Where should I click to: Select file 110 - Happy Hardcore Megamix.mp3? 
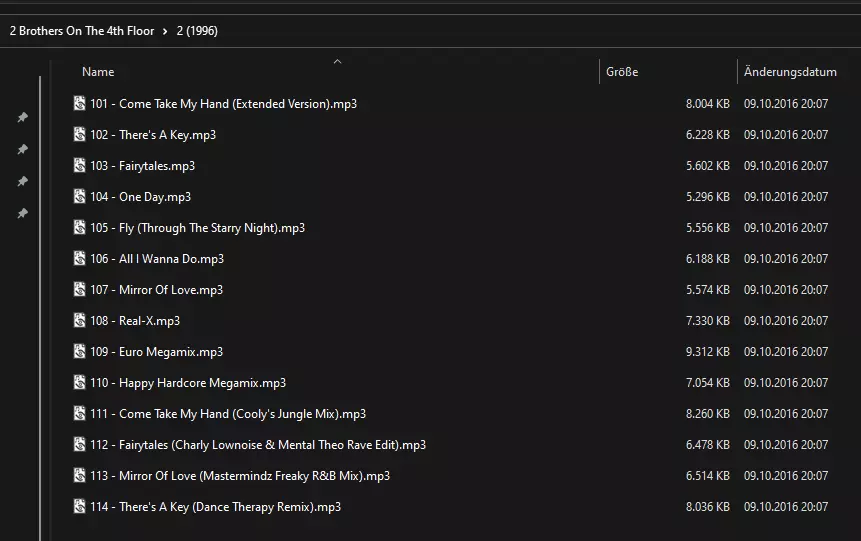[x=188, y=383]
